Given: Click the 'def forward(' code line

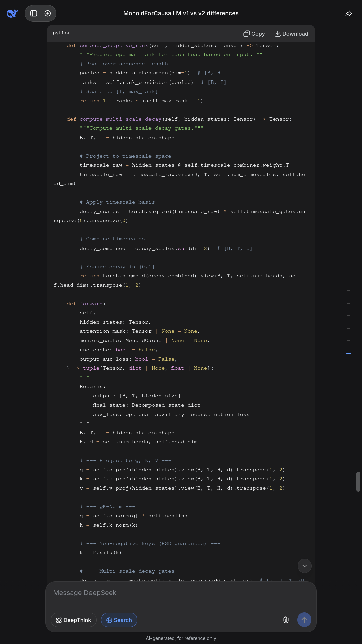Looking at the screenshot, I should pos(86,304).
